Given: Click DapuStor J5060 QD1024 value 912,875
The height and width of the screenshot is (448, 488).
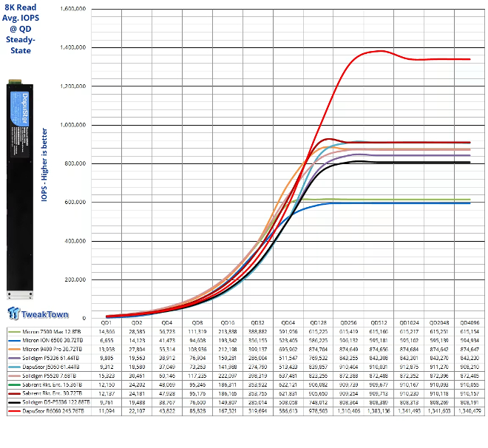Looking at the screenshot, I should pyautogui.click(x=409, y=367).
